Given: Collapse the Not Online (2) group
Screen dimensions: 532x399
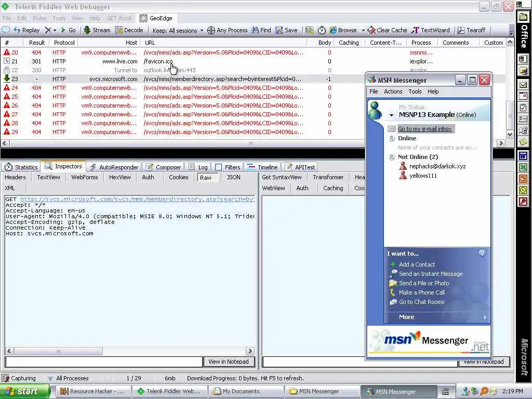Looking at the screenshot, I should [392, 157].
